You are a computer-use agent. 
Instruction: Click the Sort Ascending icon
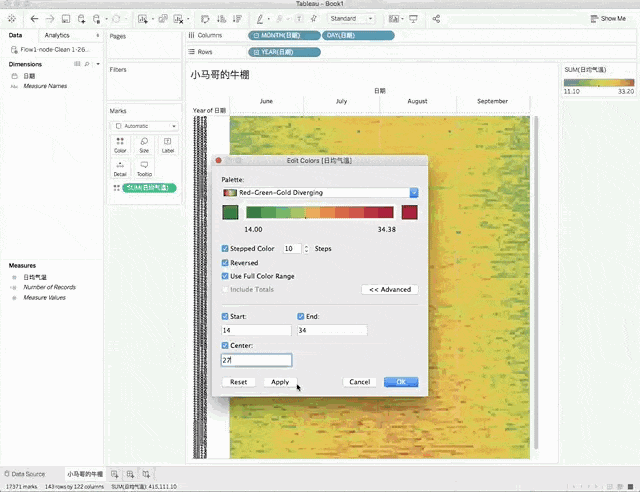click(x=221, y=19)
